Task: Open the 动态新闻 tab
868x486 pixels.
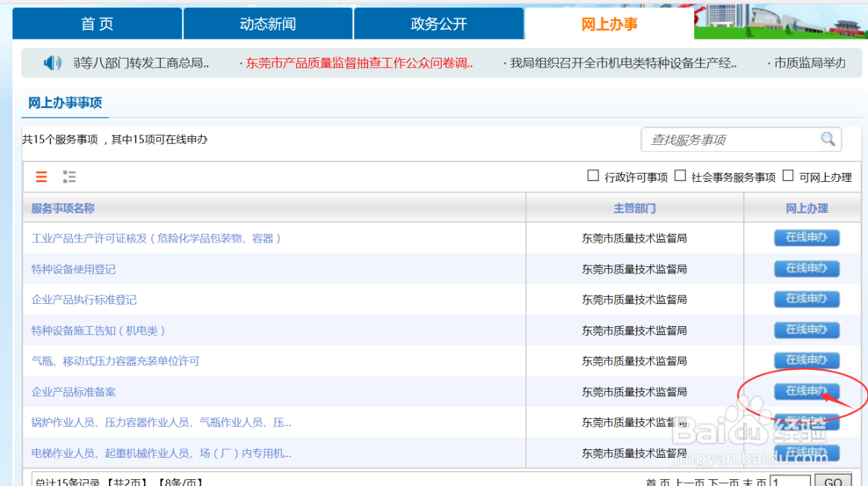Action: point(268,24)
